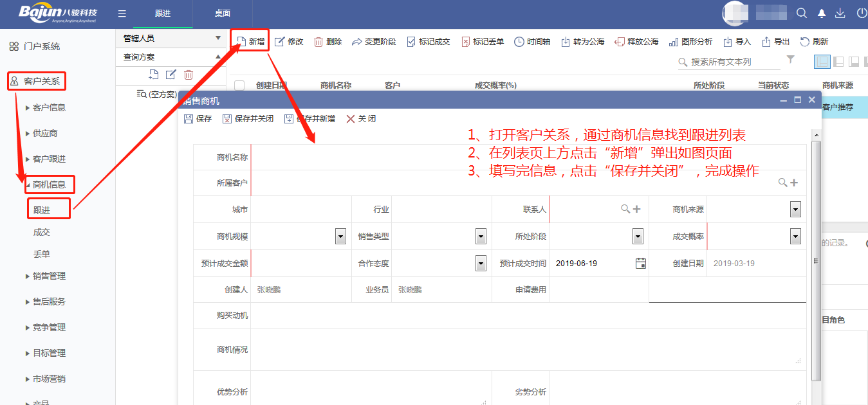Collapse the 管辖人员 panel arrow

217,39
